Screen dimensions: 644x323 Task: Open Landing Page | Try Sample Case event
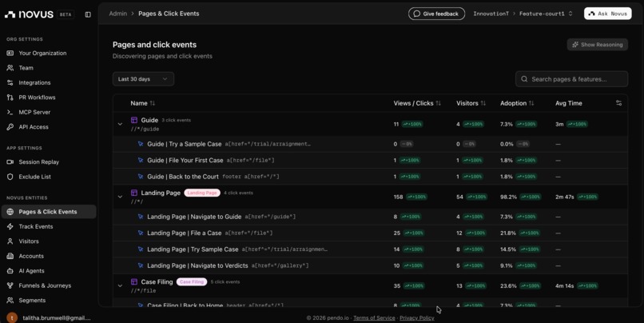193,249
